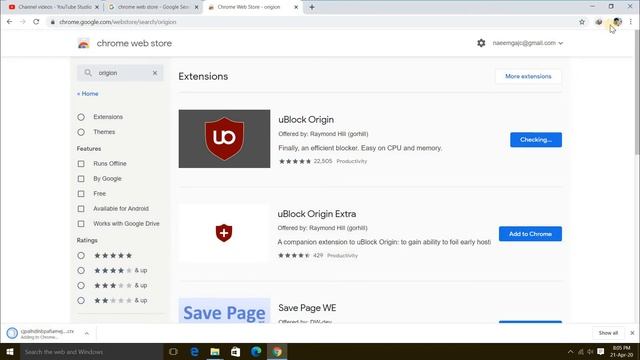Check the By Google filter
Screen dimensions: 640x360
click(81, 179)
